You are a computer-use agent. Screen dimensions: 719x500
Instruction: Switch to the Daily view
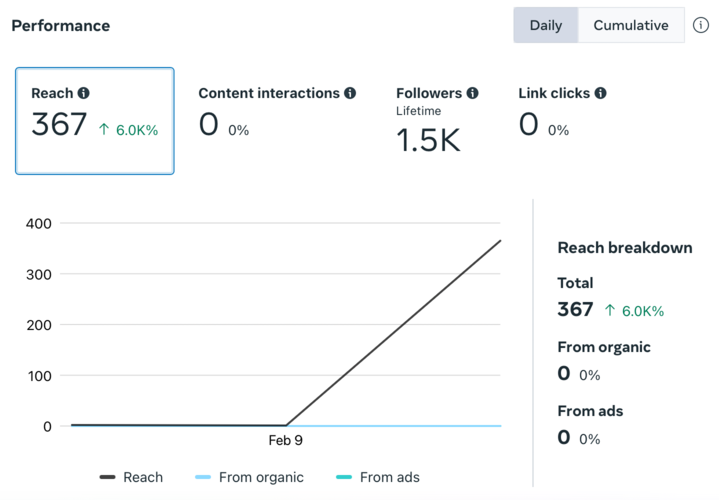546,25
